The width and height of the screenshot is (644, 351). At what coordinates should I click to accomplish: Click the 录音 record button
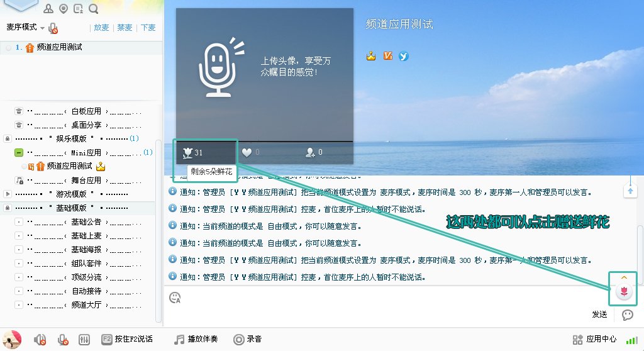(x=248, y=339)
